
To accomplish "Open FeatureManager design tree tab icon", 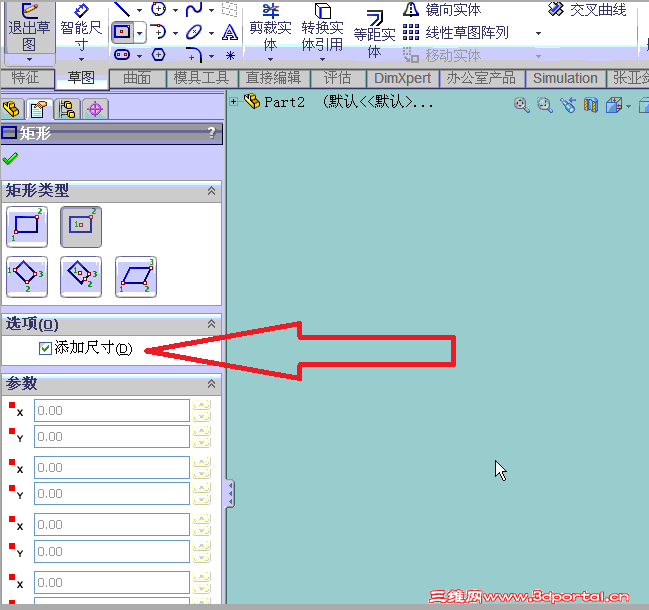I will [12, 109].
